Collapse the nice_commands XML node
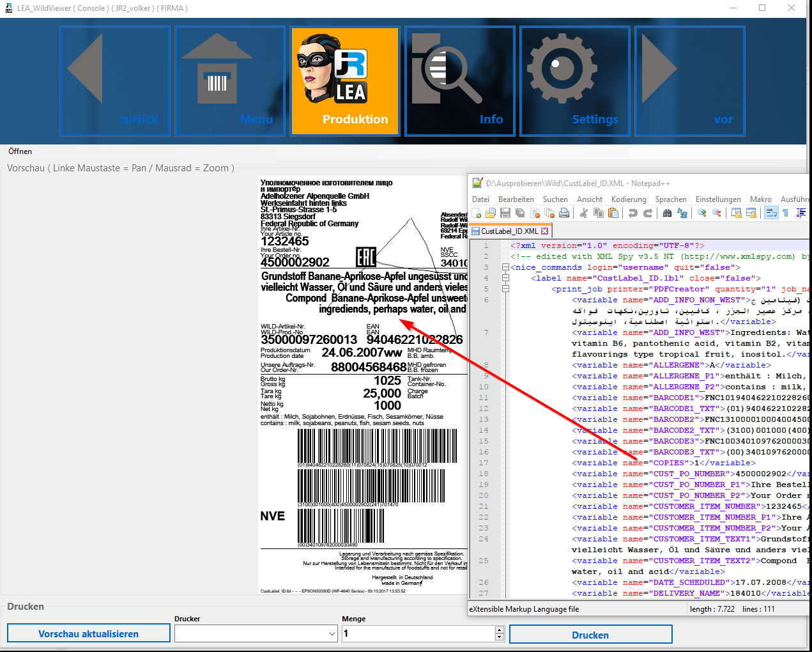Image resolution: width=812 pixels, height=652 pixels. point(505,267)
